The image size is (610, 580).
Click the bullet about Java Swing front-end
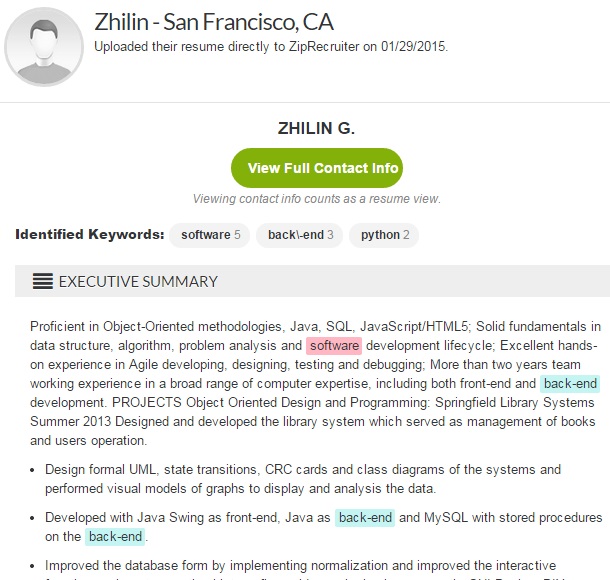324,527
